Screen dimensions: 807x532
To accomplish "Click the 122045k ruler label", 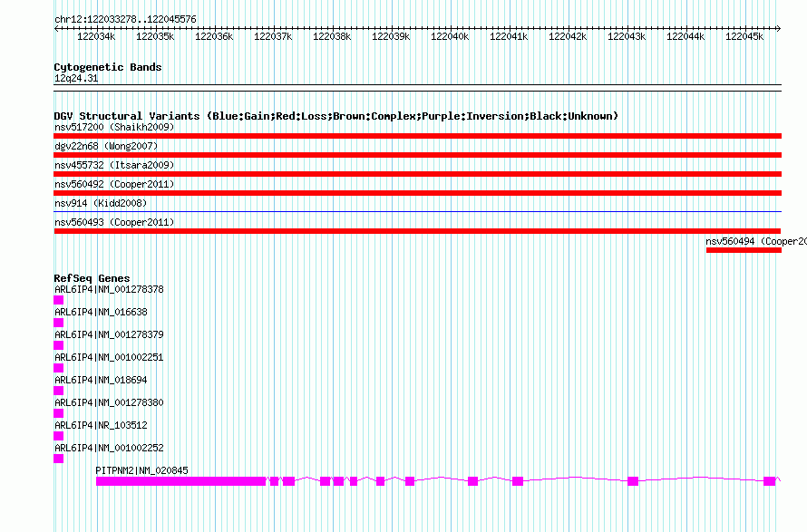I will tap(744, 36).
